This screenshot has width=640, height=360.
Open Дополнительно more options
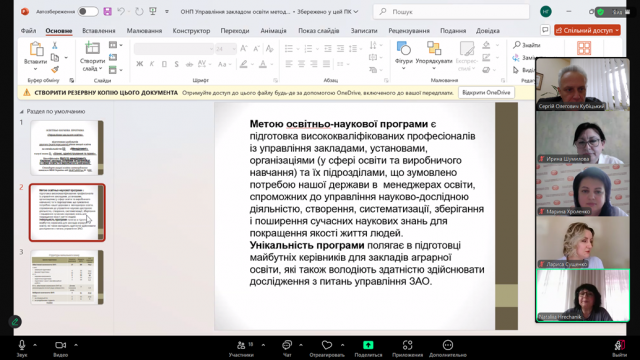(448, 348)
